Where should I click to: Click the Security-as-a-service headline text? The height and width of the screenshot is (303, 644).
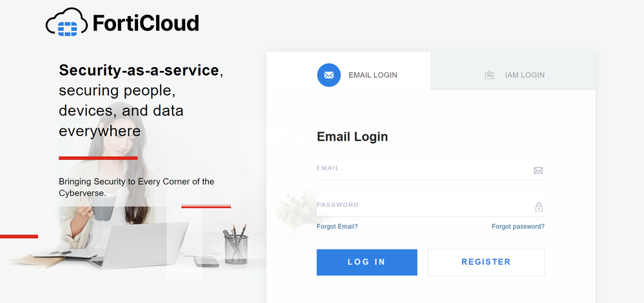139,70
